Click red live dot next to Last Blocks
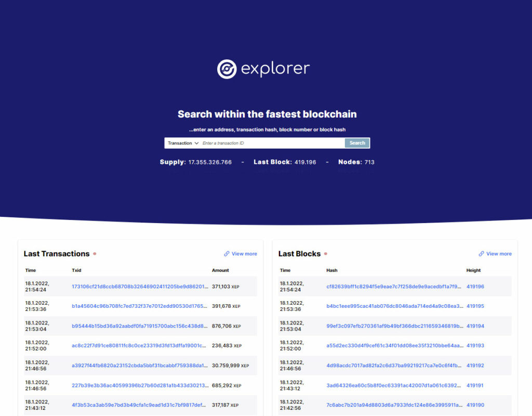 326,254
